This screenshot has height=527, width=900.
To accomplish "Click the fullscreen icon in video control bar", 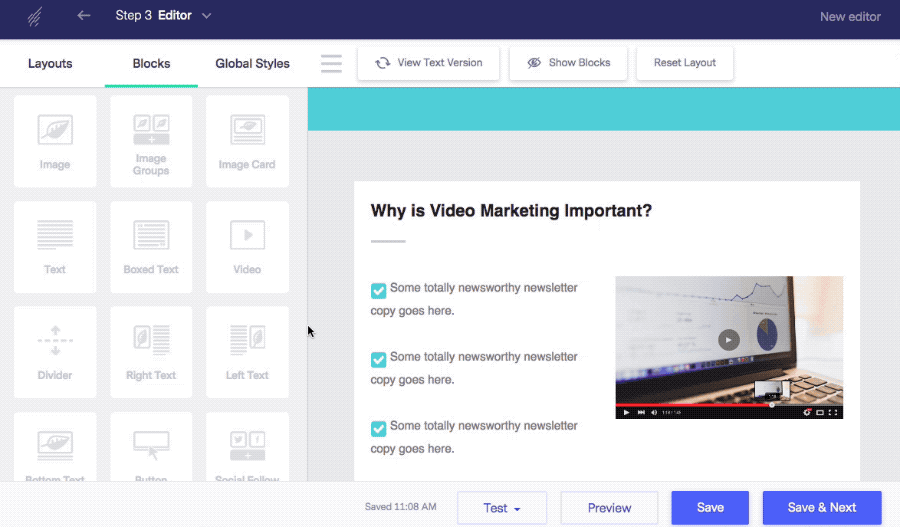I will pos(833,412).
